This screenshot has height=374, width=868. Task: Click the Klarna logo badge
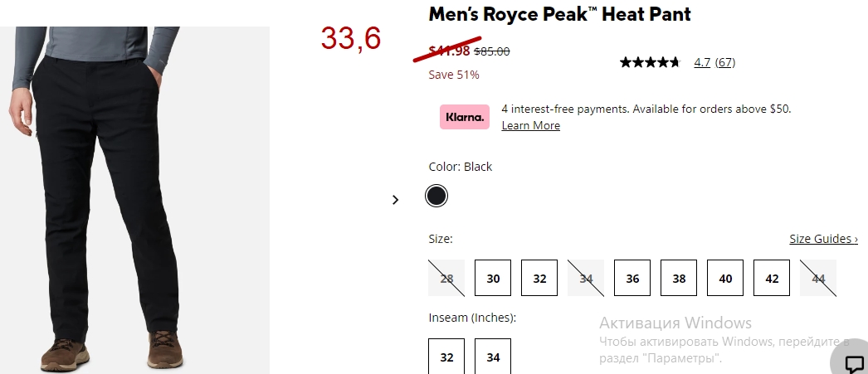pos(465,117)
